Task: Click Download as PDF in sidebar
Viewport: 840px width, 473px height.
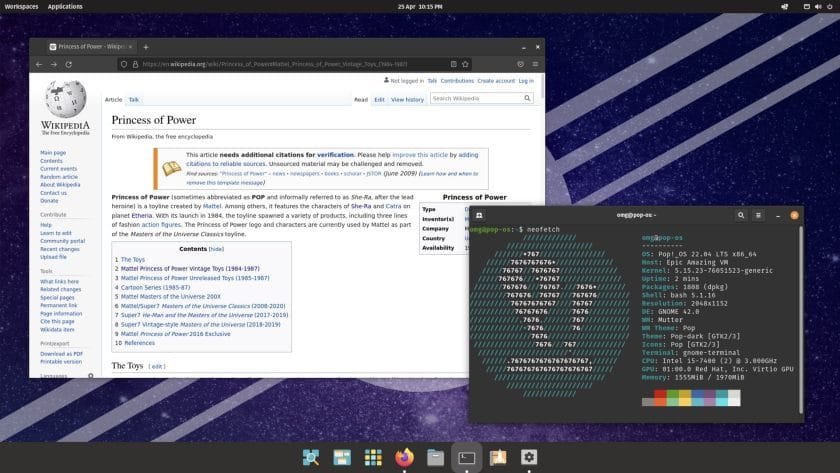Action: pyautogui.click(x=62, y=354)
